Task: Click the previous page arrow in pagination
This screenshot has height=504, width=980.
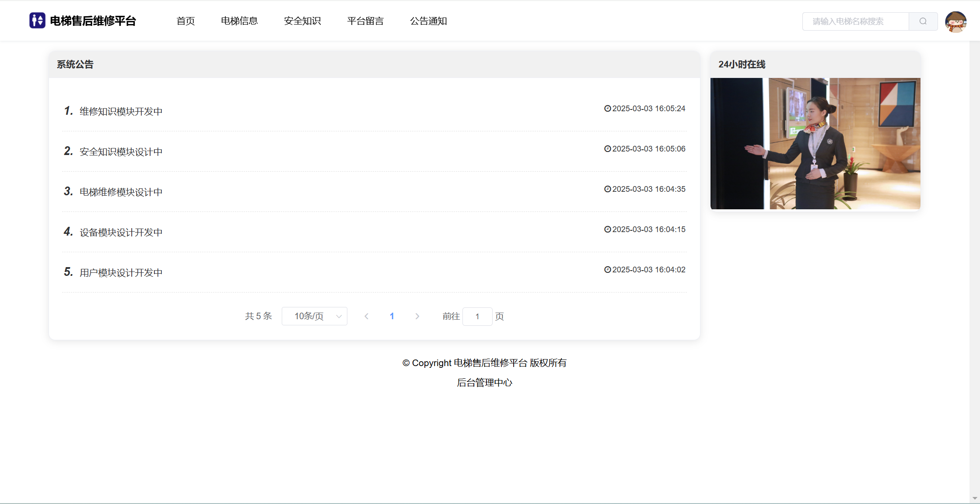Action: [x=367, y=316]
